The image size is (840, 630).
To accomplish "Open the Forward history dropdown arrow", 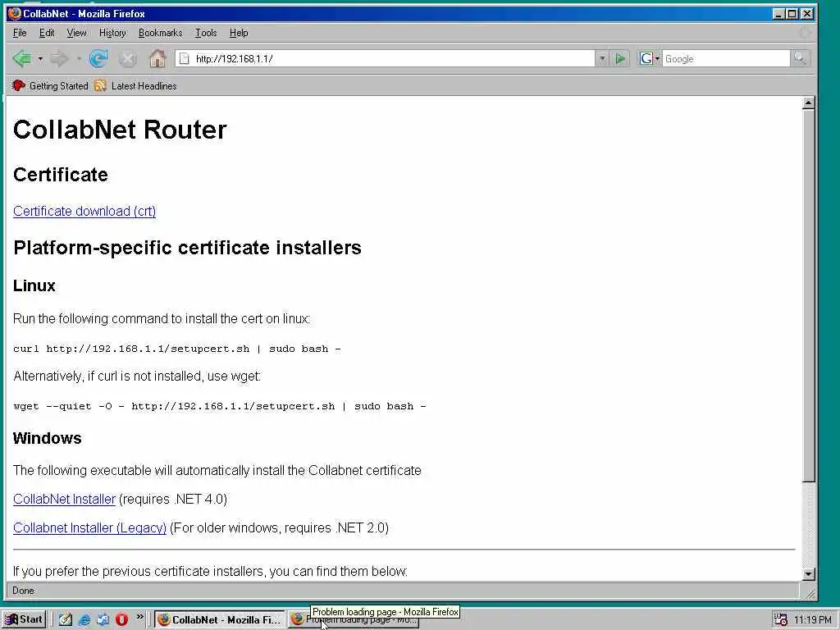I will (78, 58).
